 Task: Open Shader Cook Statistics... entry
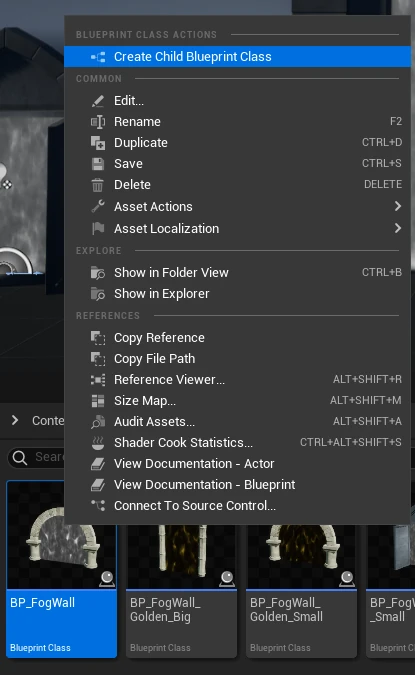pyautogui.click(x=237, y=443)
